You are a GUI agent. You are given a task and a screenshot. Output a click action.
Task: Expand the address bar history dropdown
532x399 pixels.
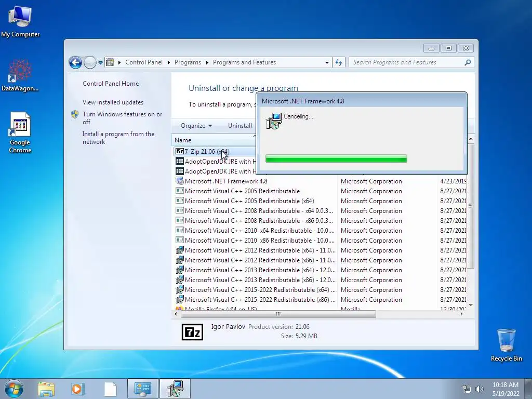327,62
